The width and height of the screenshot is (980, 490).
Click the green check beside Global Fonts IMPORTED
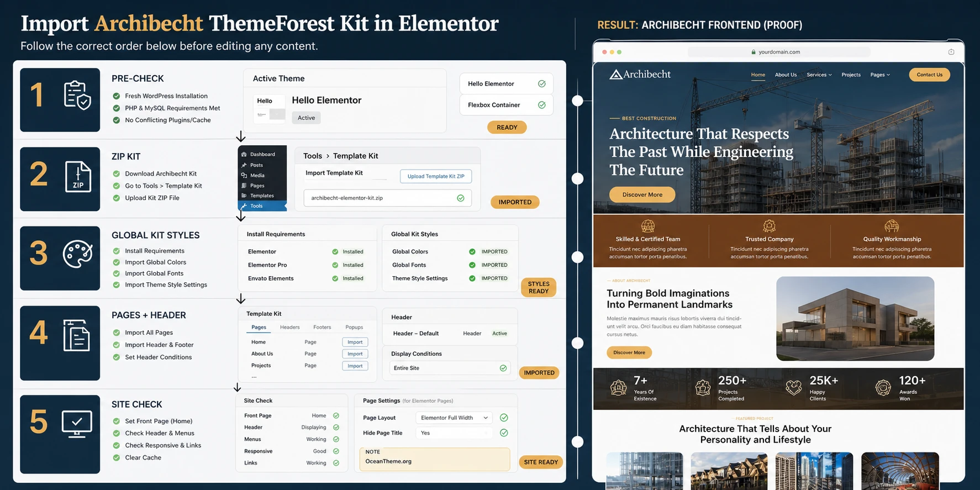(x=472, y=265)
